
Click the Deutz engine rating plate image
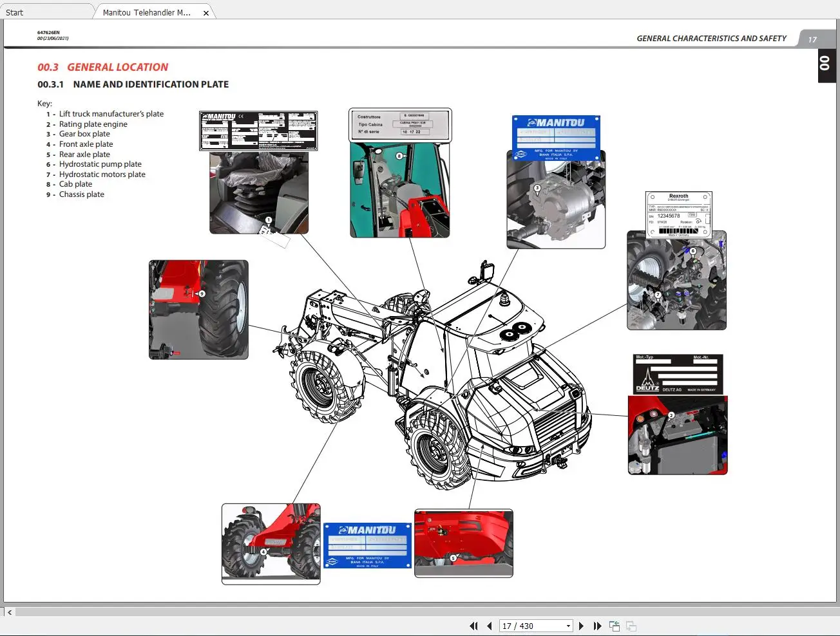(x=678, y=374)
